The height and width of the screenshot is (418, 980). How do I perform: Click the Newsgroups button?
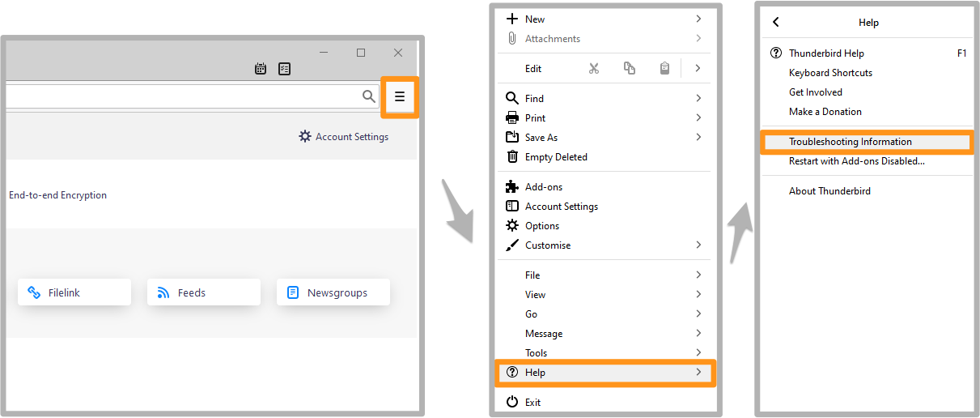point(333,292)
